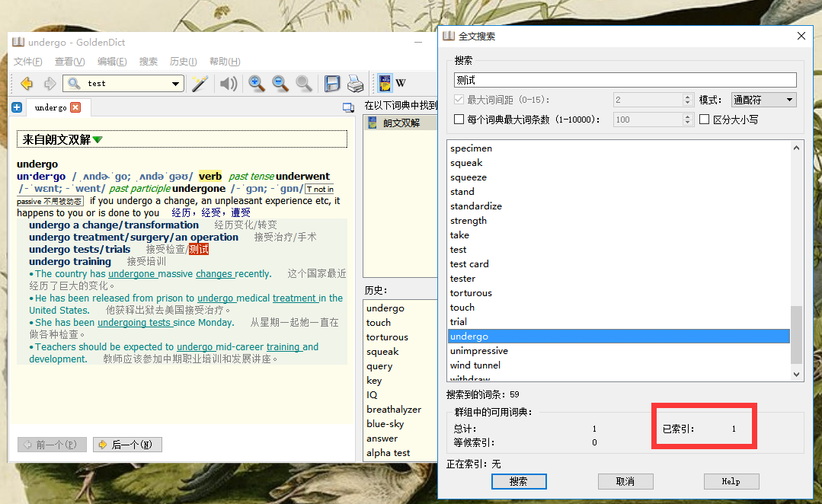This screenshot has width=822, height=504.
Task: Follow the "changes" link in the article
Action: pos(214,274)
